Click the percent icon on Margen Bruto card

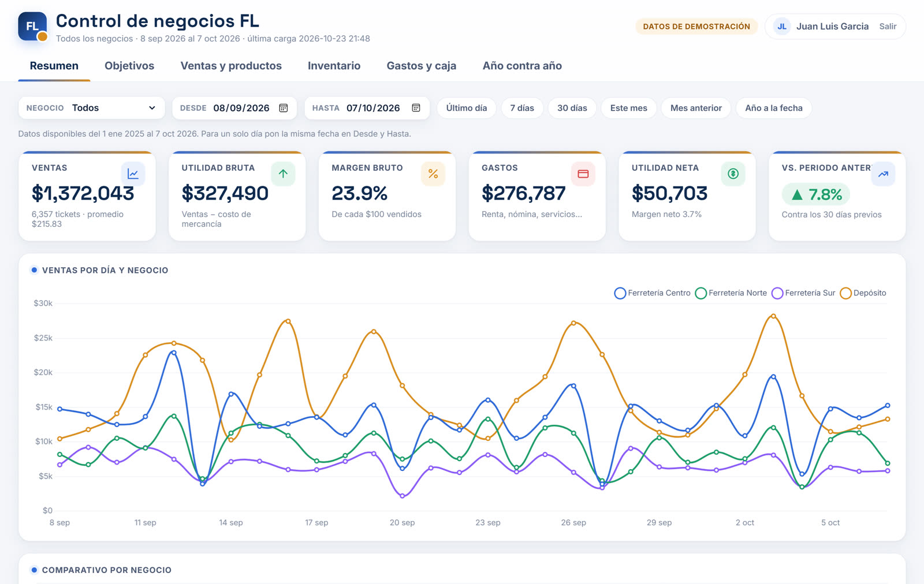tap(433, 174)
